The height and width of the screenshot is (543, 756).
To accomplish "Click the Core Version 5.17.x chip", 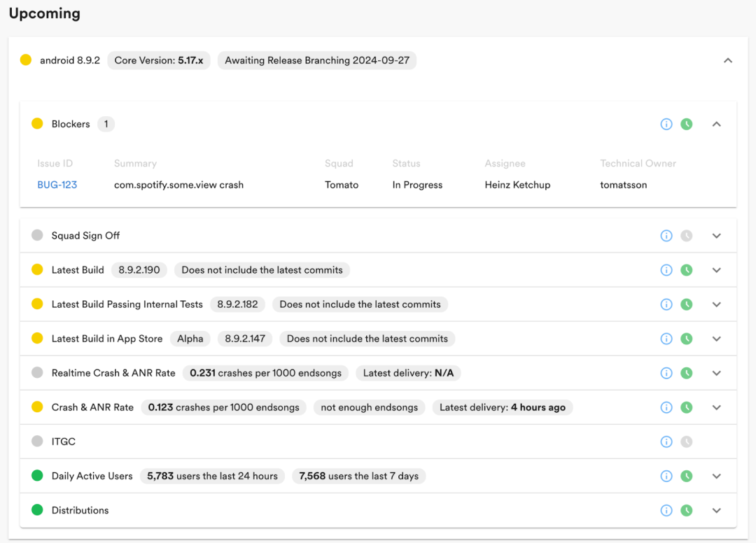I will [159, 61].
